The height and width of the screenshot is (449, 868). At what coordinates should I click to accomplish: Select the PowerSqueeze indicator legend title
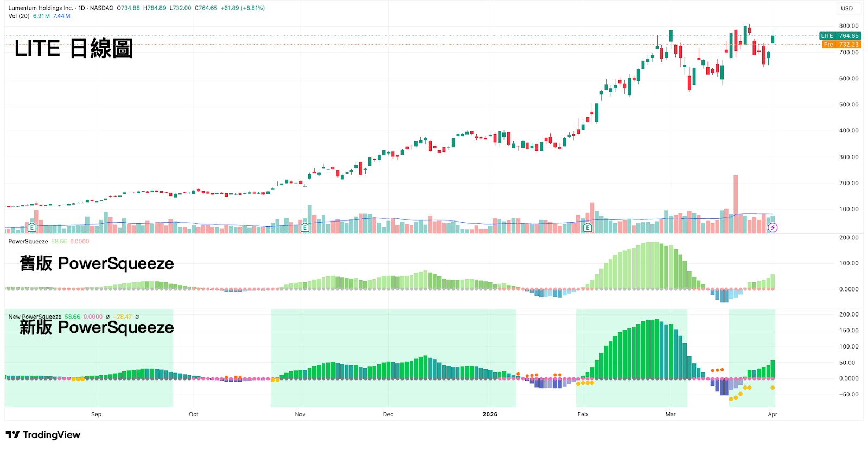pos(28,242)
